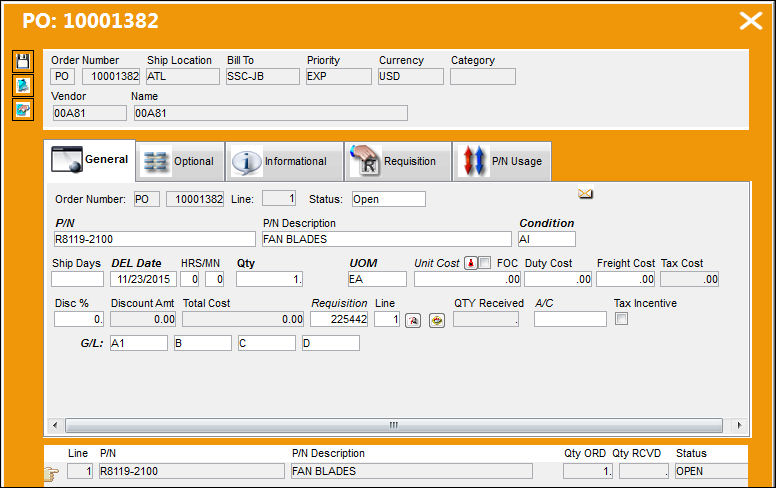Click the Vendor field 00A81
This screenshot has width=776, height=488.
(90, 113)
